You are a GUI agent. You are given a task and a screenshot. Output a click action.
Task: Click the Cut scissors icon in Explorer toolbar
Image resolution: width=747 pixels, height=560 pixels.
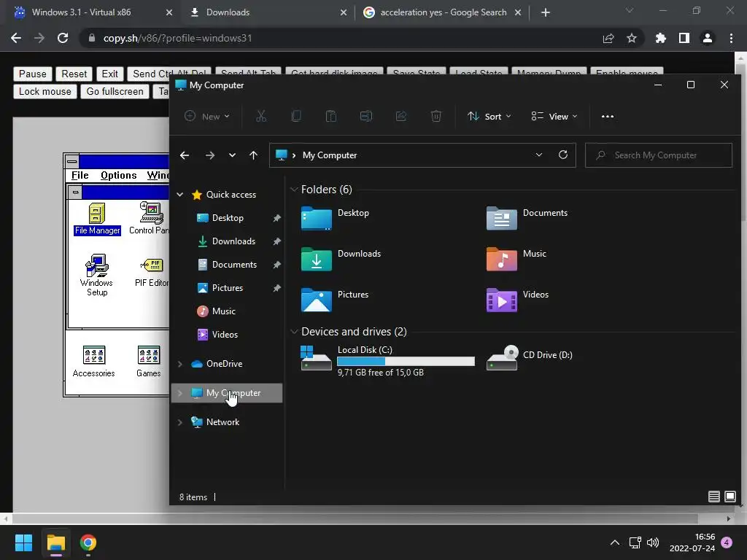pos(261,116)
